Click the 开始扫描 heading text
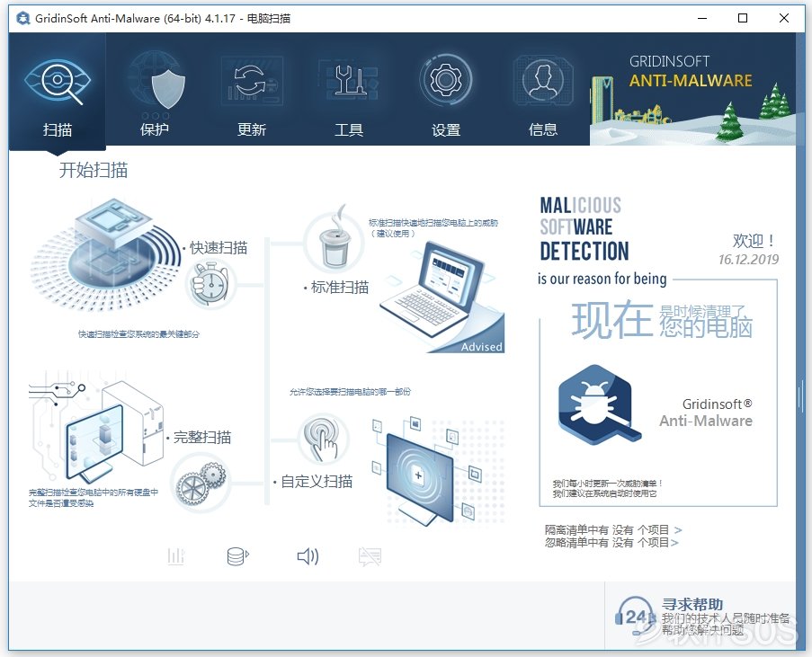The image size is (812, 657). (94, 170)
